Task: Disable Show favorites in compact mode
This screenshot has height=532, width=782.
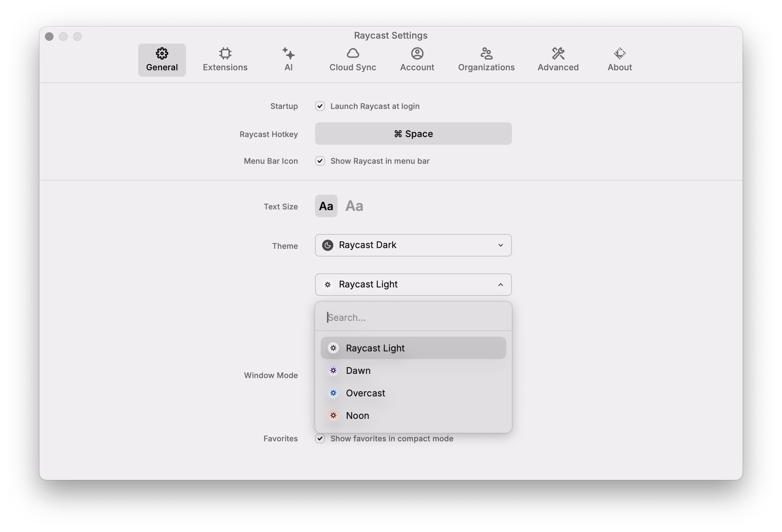Action: coord(320,439)
